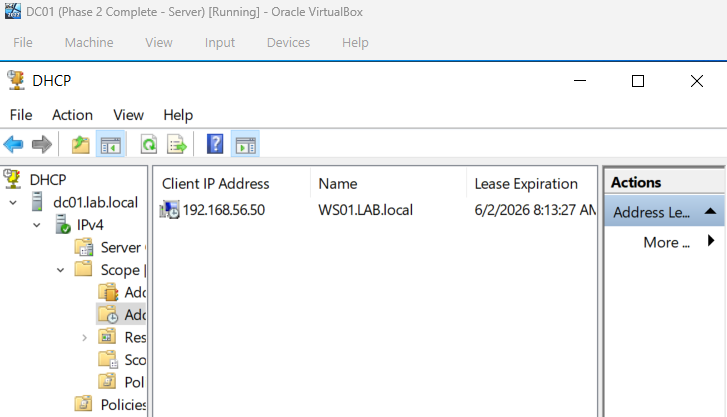
Task: Collapse the Scope tree node
Action: click(60, 270)
